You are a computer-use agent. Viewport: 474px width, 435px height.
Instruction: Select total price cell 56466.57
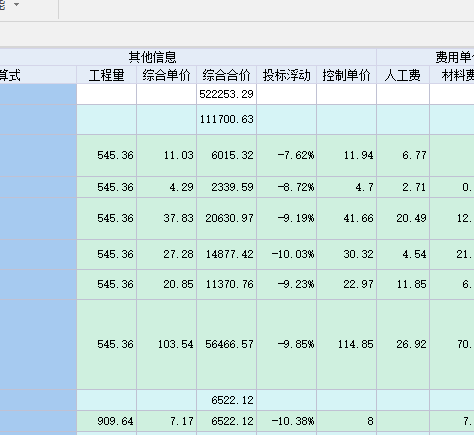(227, 344)
